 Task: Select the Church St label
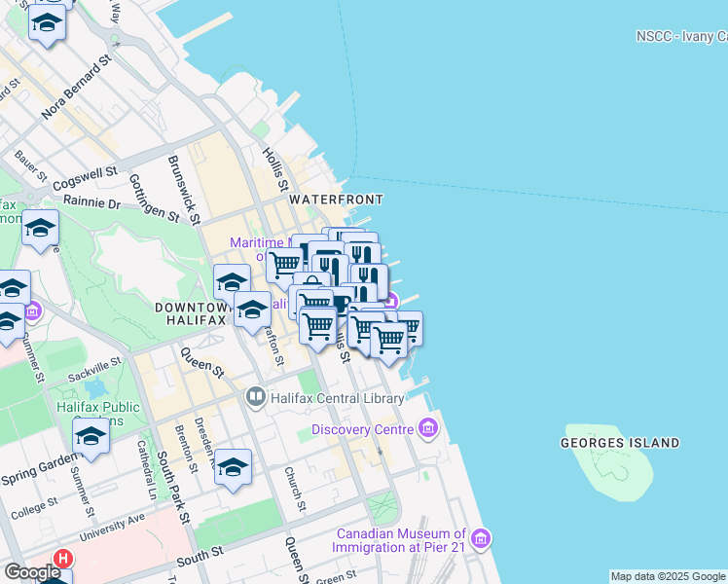tap(296, 490)
